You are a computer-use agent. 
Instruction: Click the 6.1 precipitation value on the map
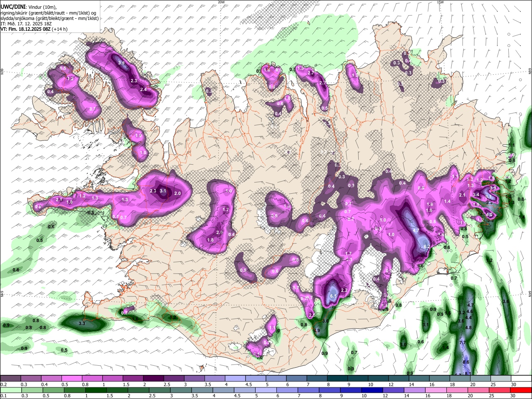333,296
